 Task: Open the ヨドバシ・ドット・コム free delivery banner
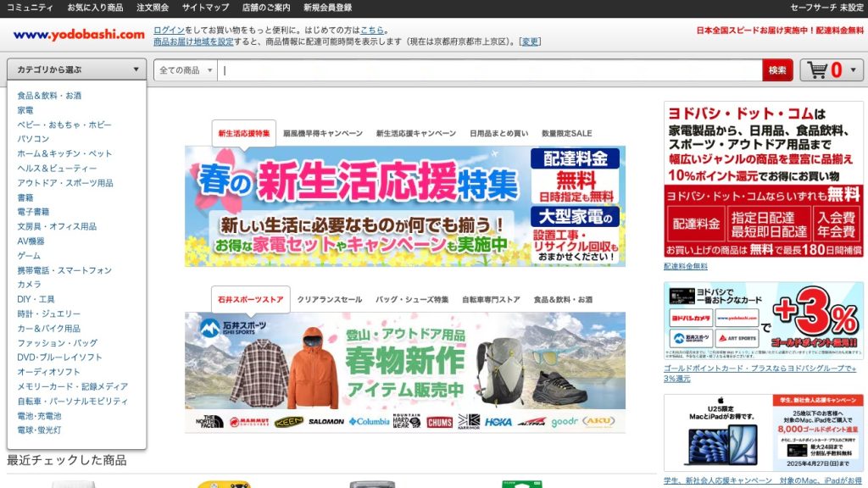point(764,180)
